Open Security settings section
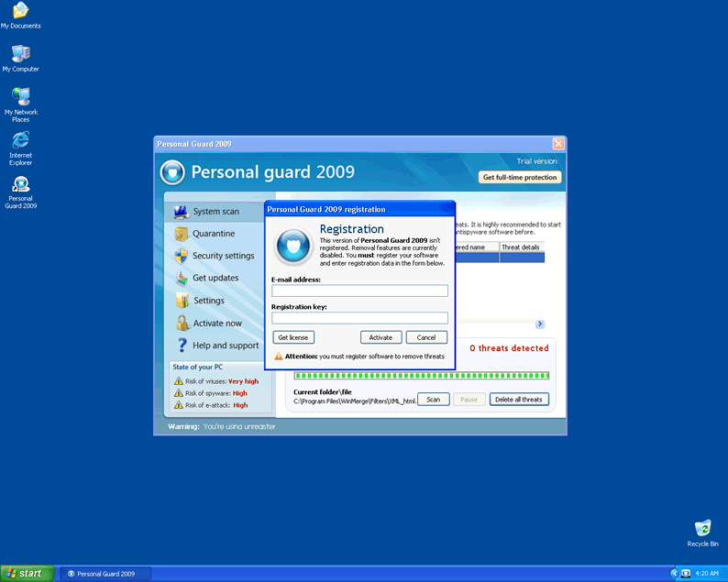The image size is (728, 582). pyautogui.click(x=223, y=256)
